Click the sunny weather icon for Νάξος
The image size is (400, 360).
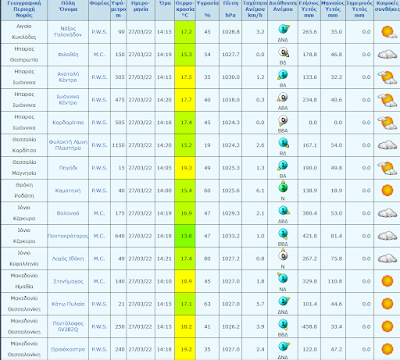(x=388, y=32)
